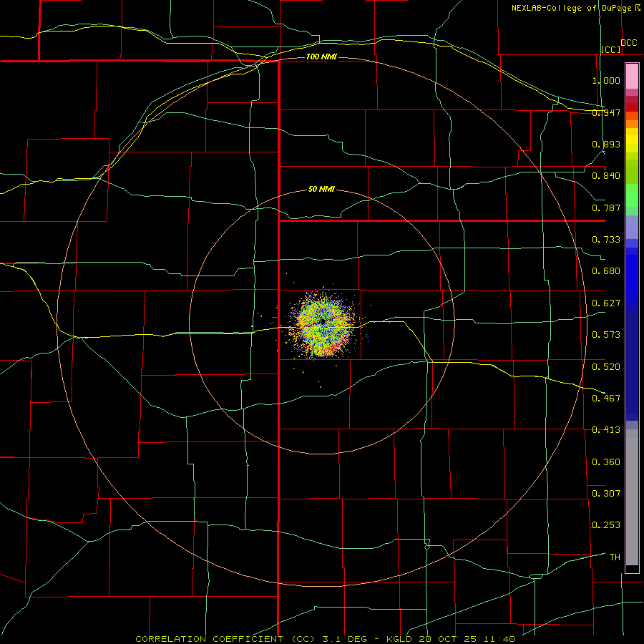Click the 0.253 scale value
Viewport: 644px width, 644px height.
click(606, 525)
